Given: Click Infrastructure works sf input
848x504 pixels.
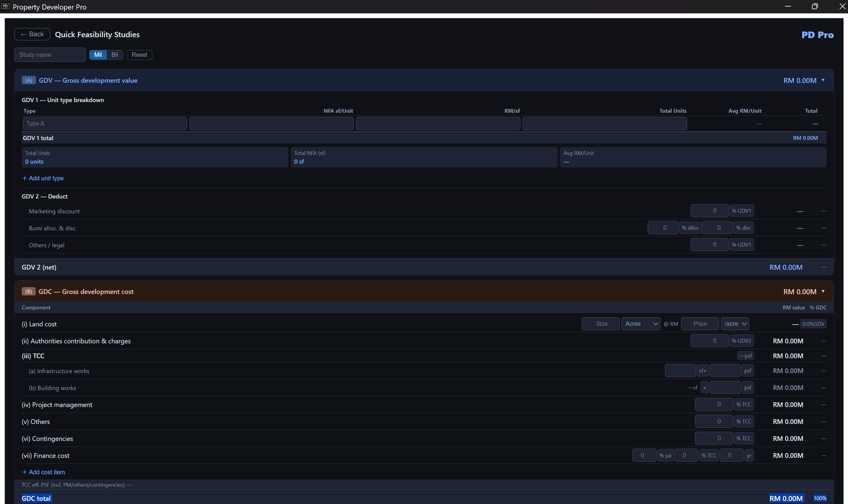Looking at the screenshot, I should point(680,370).
